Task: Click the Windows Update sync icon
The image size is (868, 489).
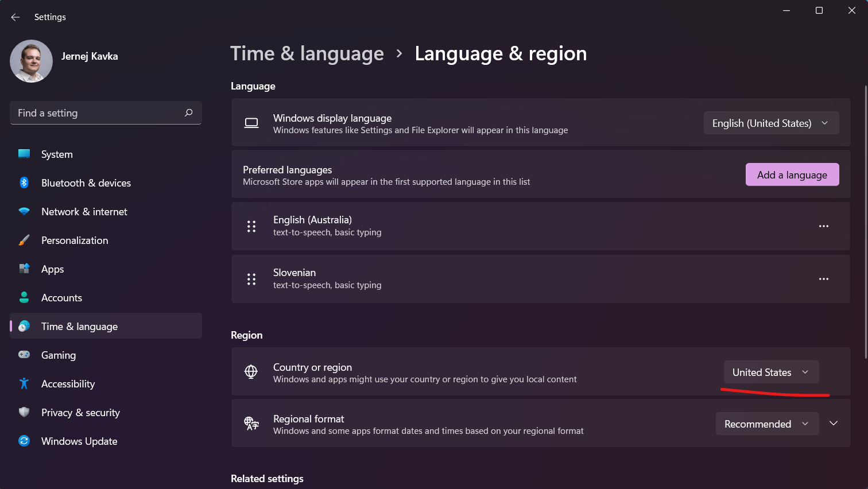Action: coord(24,441)
